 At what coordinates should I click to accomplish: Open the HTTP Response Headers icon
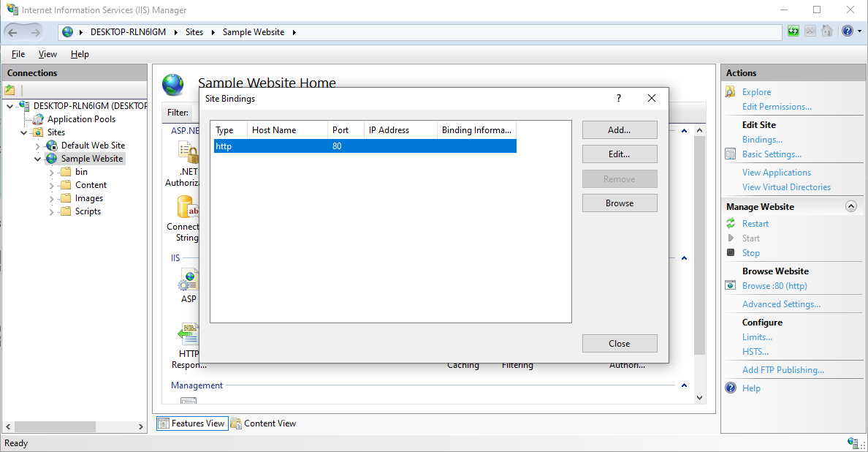coord(189,334)
